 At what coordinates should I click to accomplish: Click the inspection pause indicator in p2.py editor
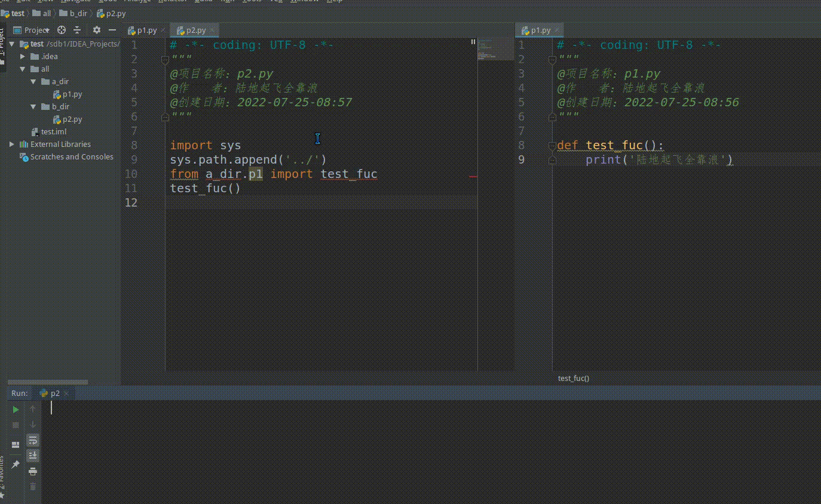point(473,42)
